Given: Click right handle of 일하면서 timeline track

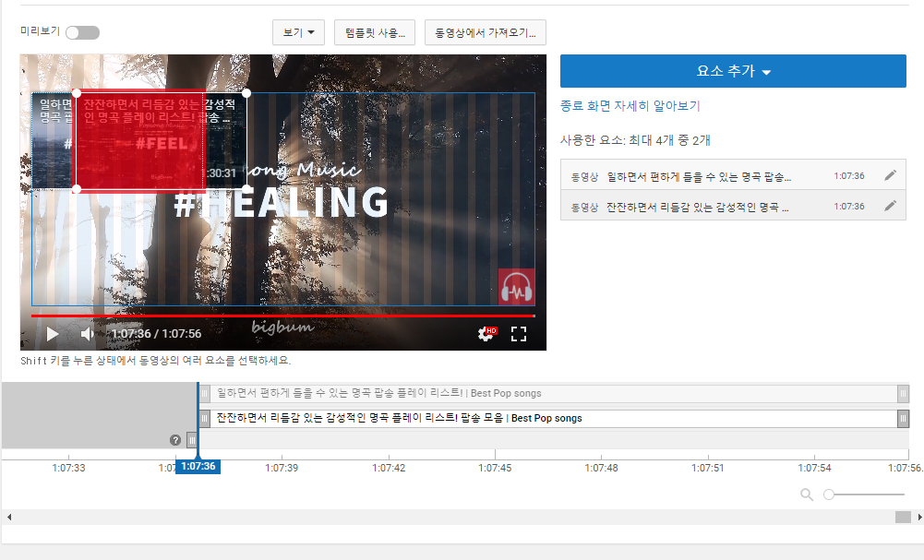Looking at the screenshot, I should coord(903,393).
